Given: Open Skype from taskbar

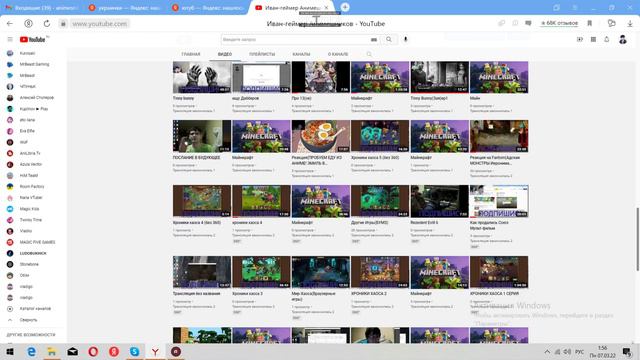Looking at the screenshot, I should point(134,351).
